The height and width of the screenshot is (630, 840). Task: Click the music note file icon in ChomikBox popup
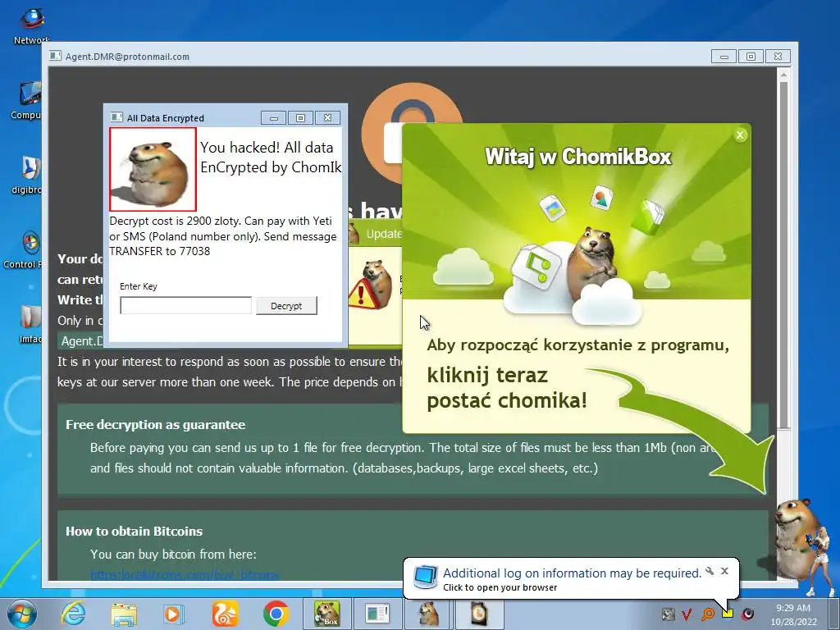click(x=535, y=266)
